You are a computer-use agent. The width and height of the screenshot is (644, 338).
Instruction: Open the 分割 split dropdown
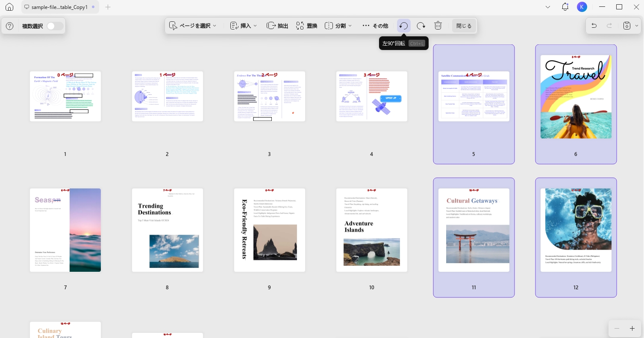(x=338, y=26)
